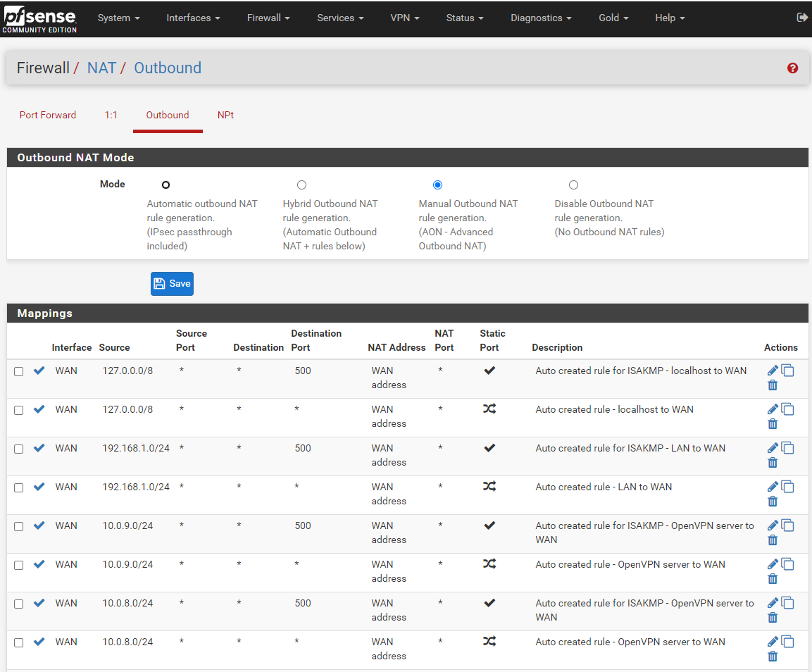Open the System dropdown menu
The width and height of the screenshot is (812, 672).
coord(118,18)
